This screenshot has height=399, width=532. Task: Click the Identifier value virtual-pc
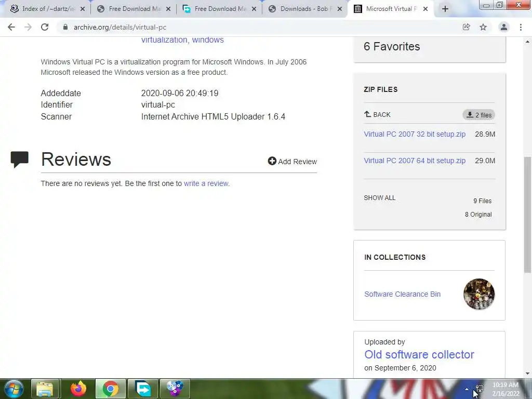click(x=158, y=105)
